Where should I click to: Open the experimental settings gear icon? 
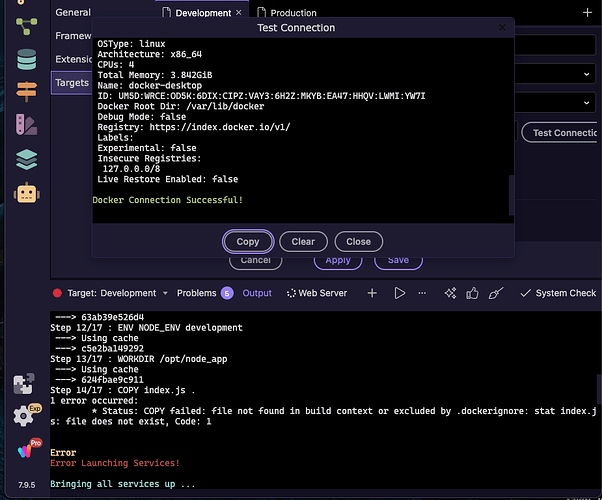point(25,415)
